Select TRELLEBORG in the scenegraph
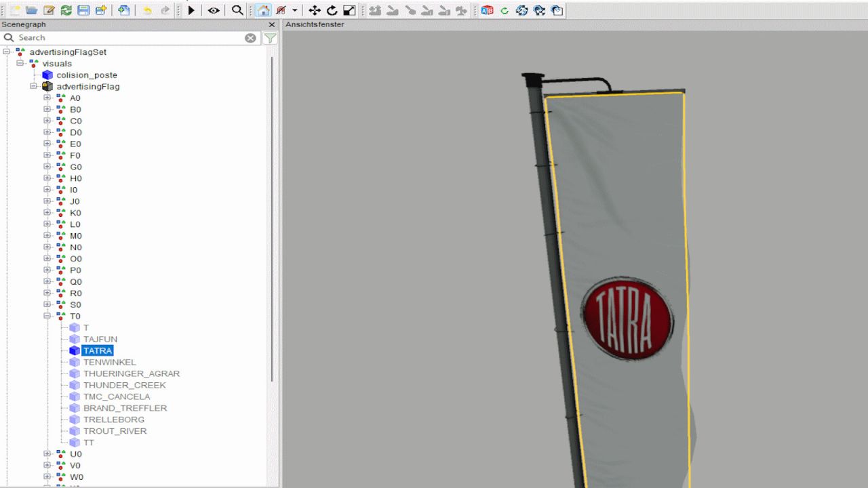This screenshot has height=488, width=868. (113, 420)
